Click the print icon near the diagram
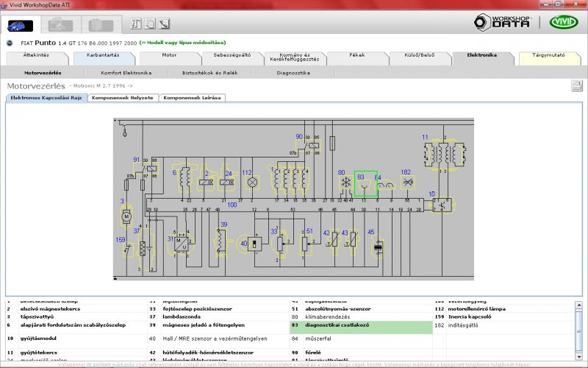 coord(577,85)
